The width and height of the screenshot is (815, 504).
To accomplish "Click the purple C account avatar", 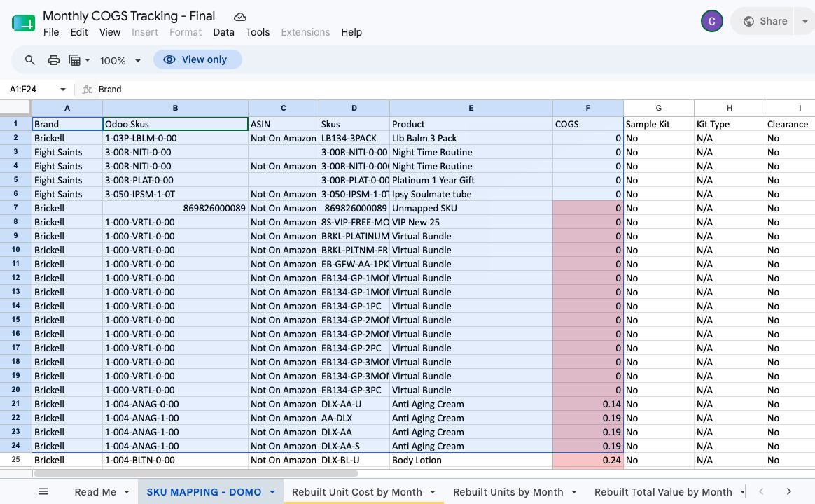I will coord(711,21).
